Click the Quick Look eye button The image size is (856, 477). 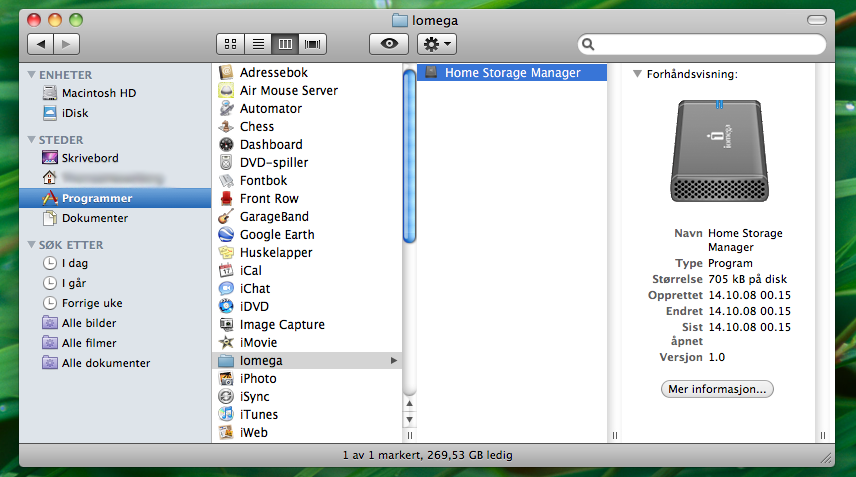click(x=389, y=44)
